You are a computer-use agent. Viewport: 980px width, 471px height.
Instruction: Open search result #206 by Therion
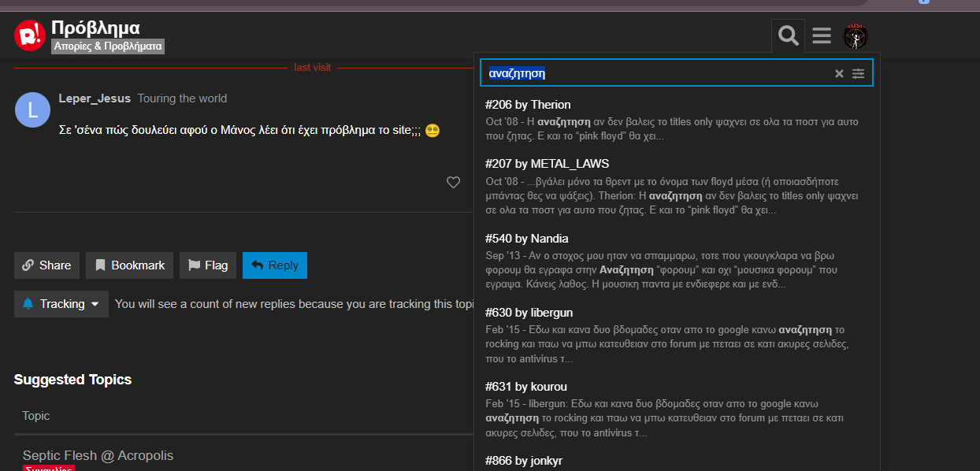pos(528,105)
